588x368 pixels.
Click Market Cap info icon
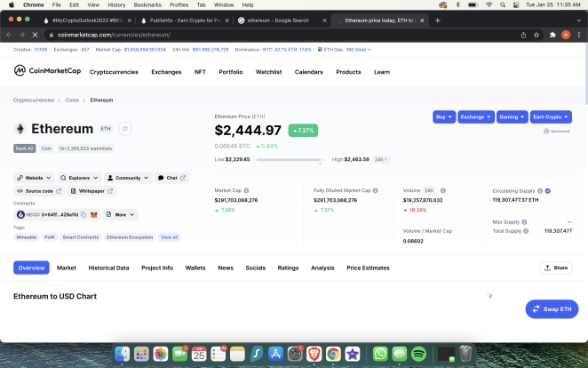point(246,190)
